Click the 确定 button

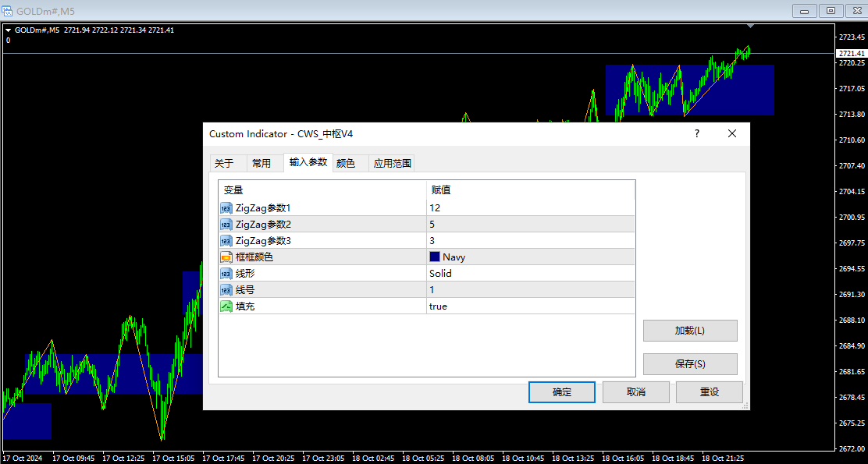pyautogui.click(x=562, y=392)
